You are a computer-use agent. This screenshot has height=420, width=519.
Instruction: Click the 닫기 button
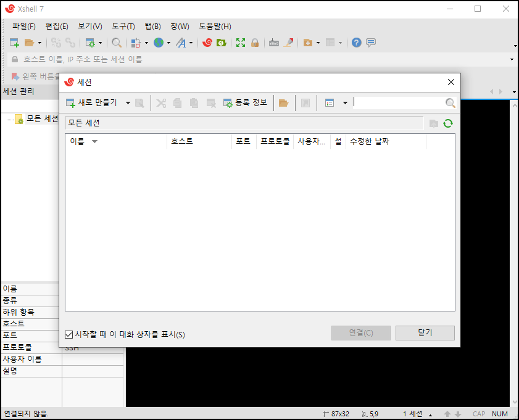425,333
